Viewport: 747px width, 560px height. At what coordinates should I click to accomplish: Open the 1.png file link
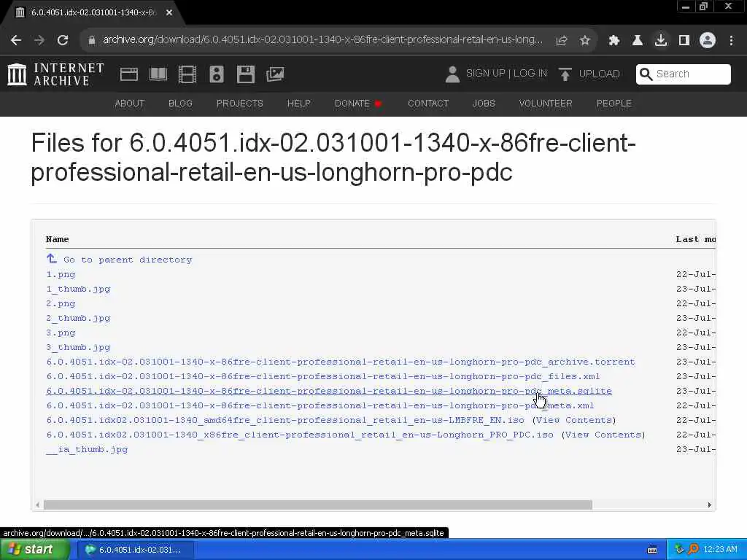(61, 274)
